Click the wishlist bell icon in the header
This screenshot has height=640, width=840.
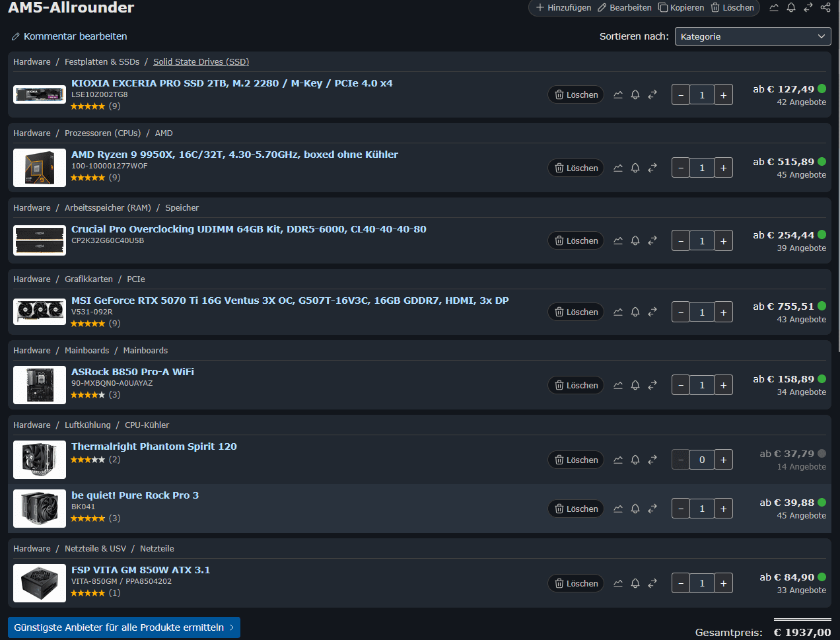click(x=791, y=7)
